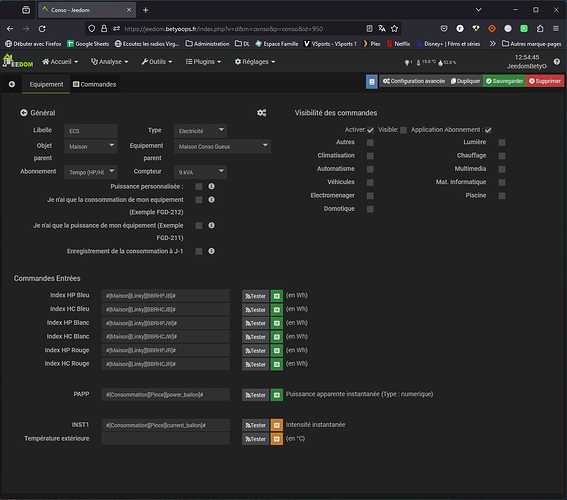The width and height of the screenshot is (567, 500).
Task: Click info icon for Puissance personnalisée
Action: click(212, 186)
